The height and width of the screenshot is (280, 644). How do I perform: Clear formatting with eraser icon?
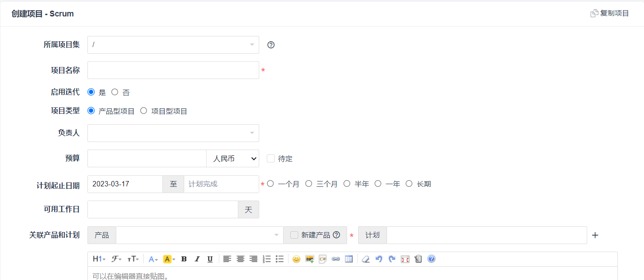[366, 259]
